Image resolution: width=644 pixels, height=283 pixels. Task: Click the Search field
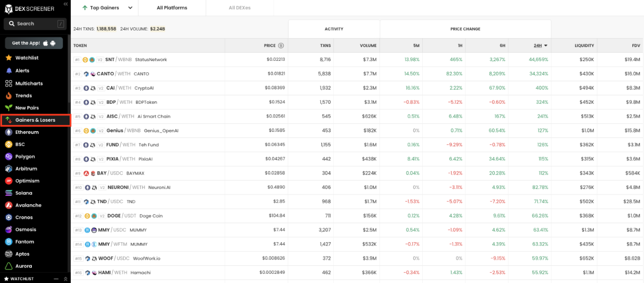pyautogui.click(x=35, y=23)
